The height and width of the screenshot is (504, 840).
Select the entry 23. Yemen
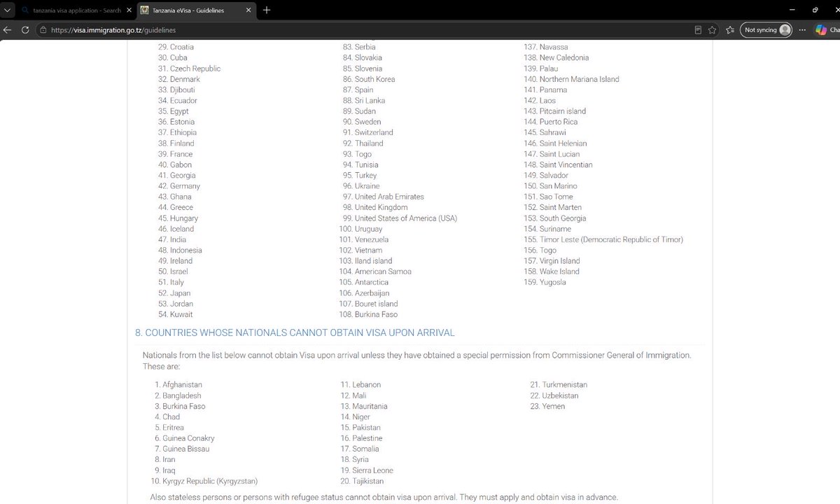tap(547, 406)
